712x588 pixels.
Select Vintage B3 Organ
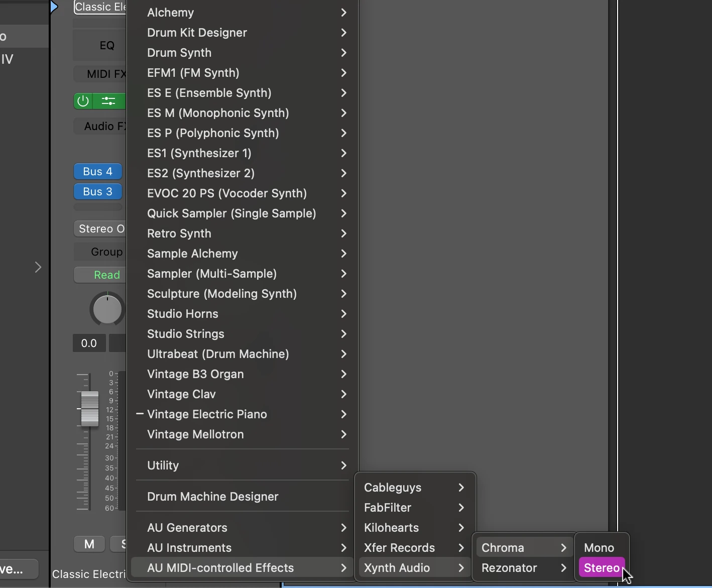click(243, 374)
